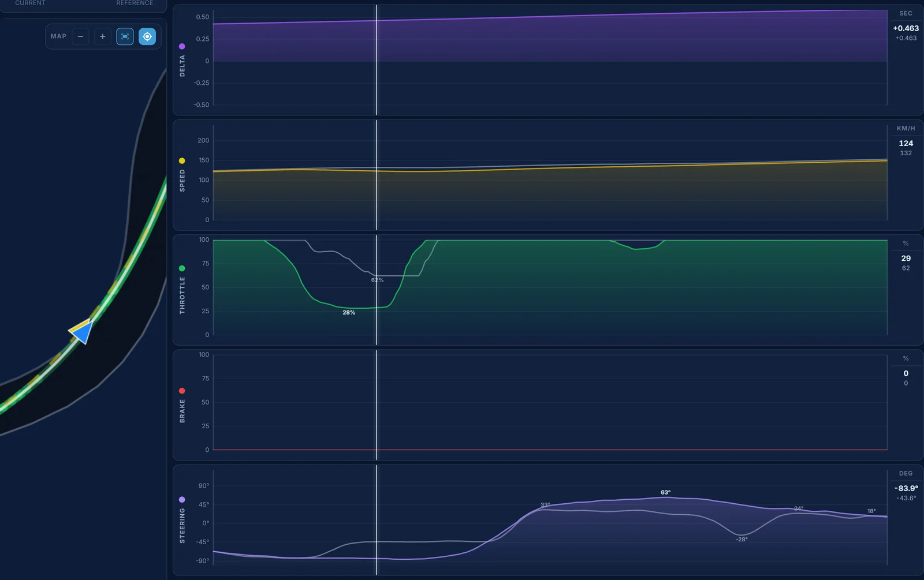The image size is (924, 580).
Task: Zoom in the track map
Action: 103,36
